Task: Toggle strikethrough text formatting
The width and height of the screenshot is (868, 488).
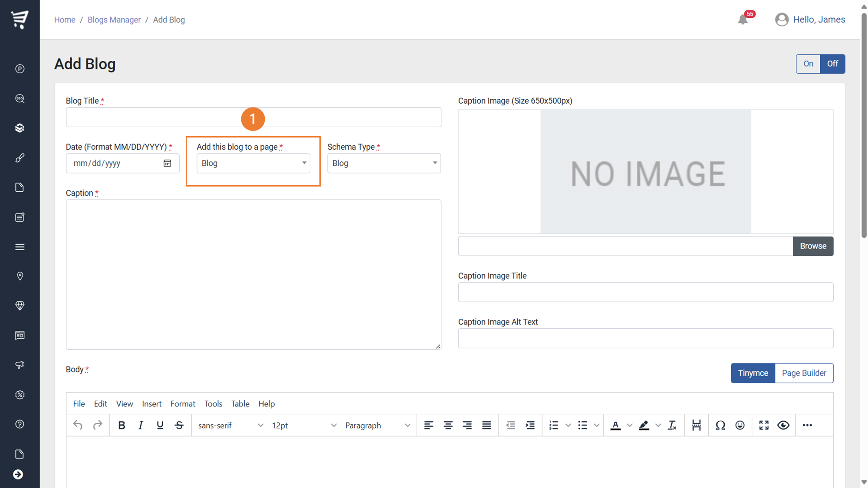Action: click(179, 425)
